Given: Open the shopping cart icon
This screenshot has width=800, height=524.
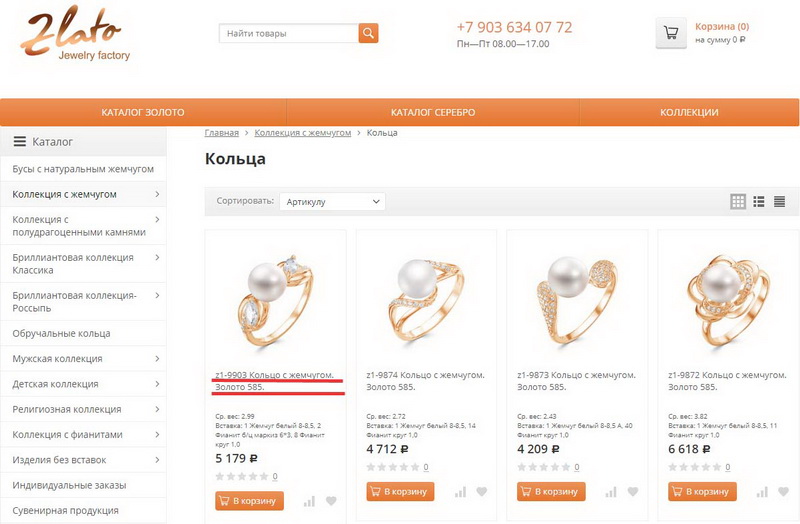Looking at the screenshot, I should pos(671,34).
